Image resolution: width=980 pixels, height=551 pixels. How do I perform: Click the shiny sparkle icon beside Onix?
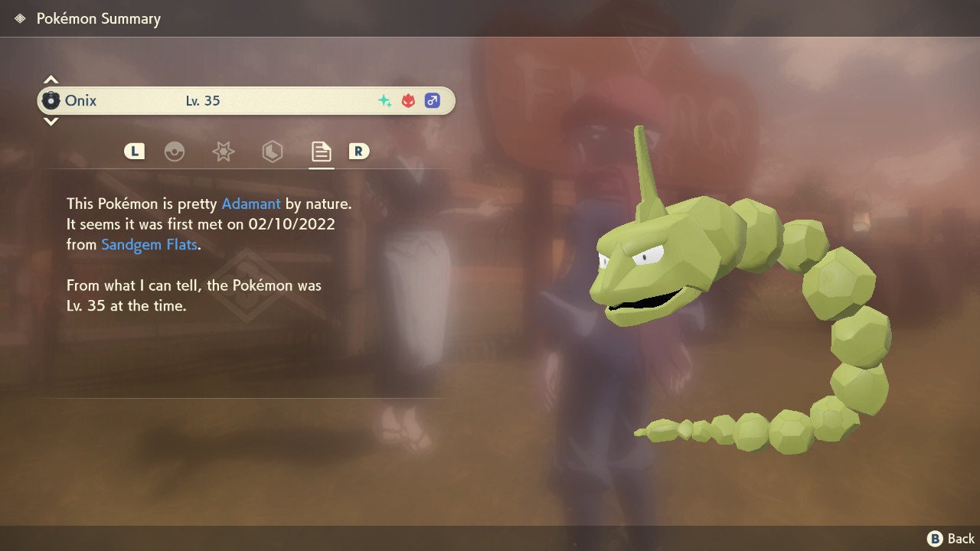[x=384, y=100]
